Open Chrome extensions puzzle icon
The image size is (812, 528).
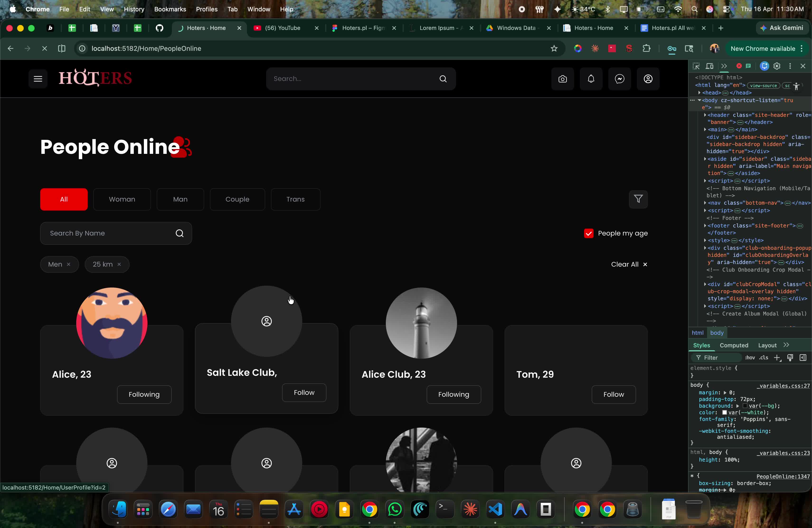click(x=646, y=48)
